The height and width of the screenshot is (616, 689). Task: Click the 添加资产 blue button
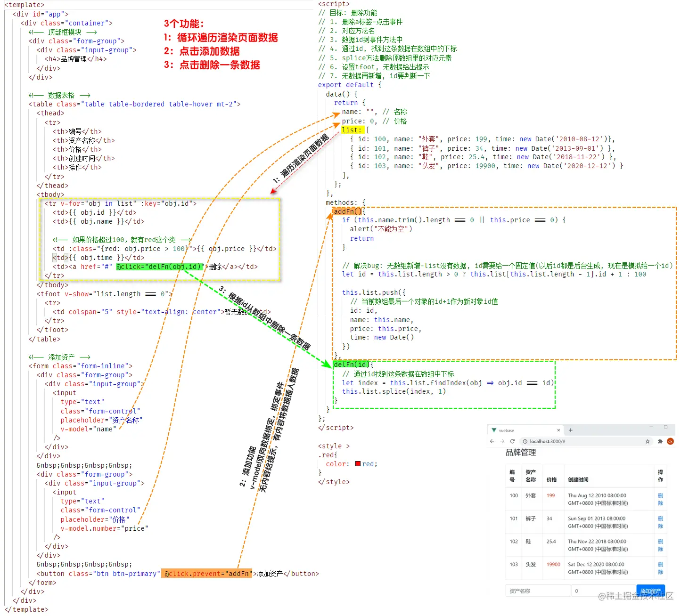[x=650, y=591]
